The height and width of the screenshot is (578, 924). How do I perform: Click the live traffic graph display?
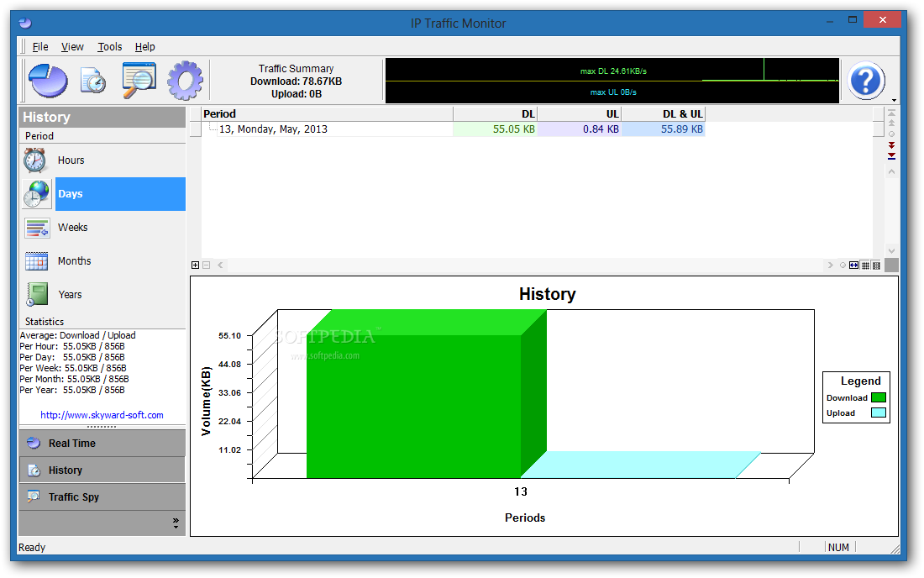coord(612,81)
